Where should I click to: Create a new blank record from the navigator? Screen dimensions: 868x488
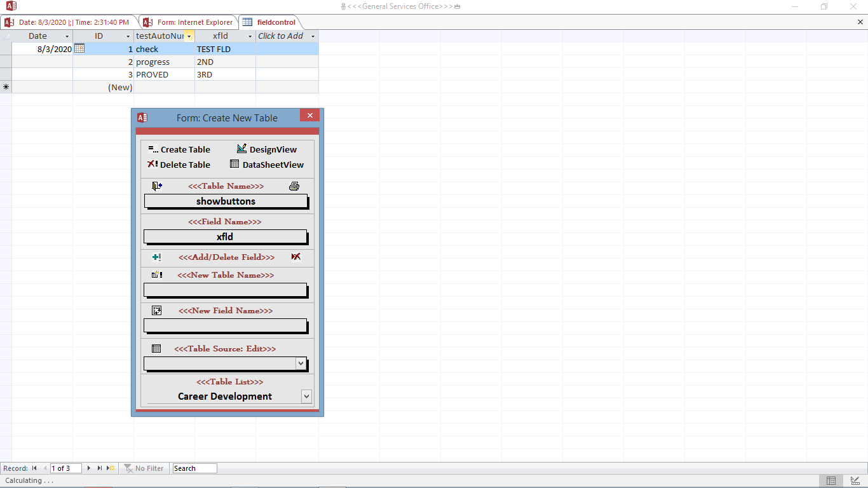click(x=111, y=468)
